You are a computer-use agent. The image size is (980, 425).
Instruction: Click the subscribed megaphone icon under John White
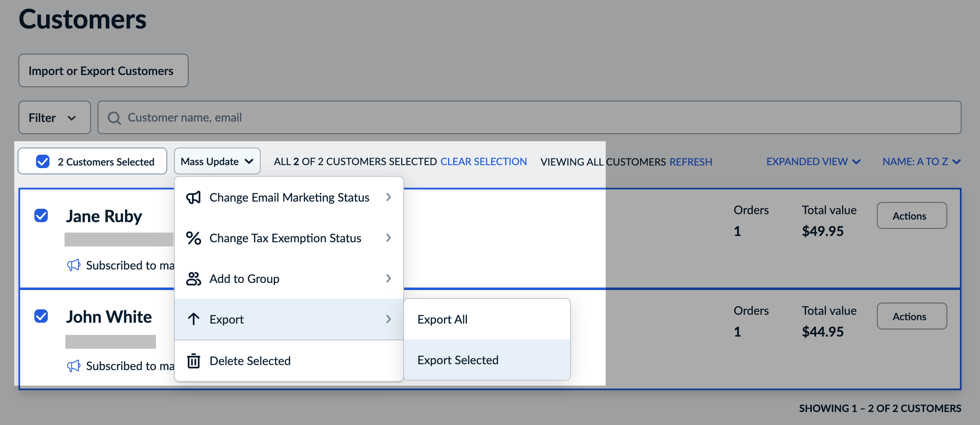(74, 366)
